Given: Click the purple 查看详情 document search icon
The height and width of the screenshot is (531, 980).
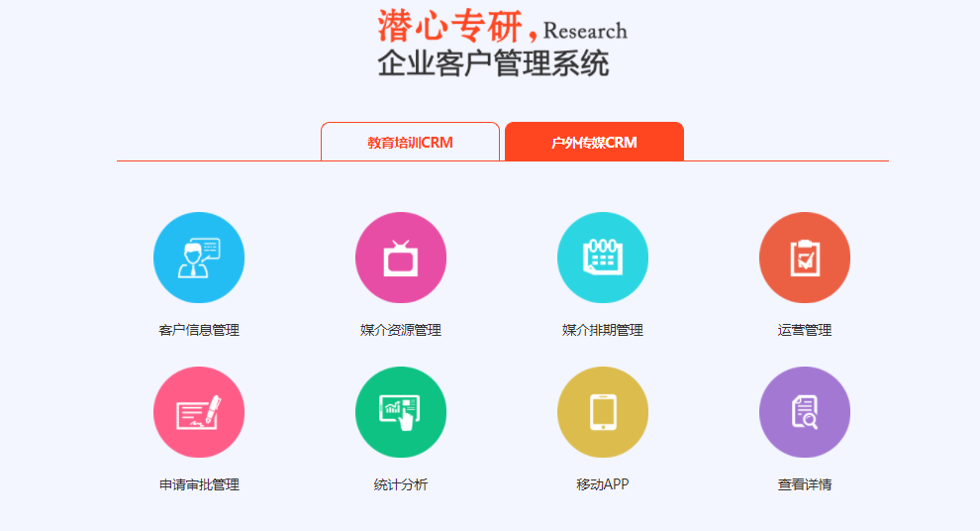Looking at the screenshot, I should (x=805, y=412).
